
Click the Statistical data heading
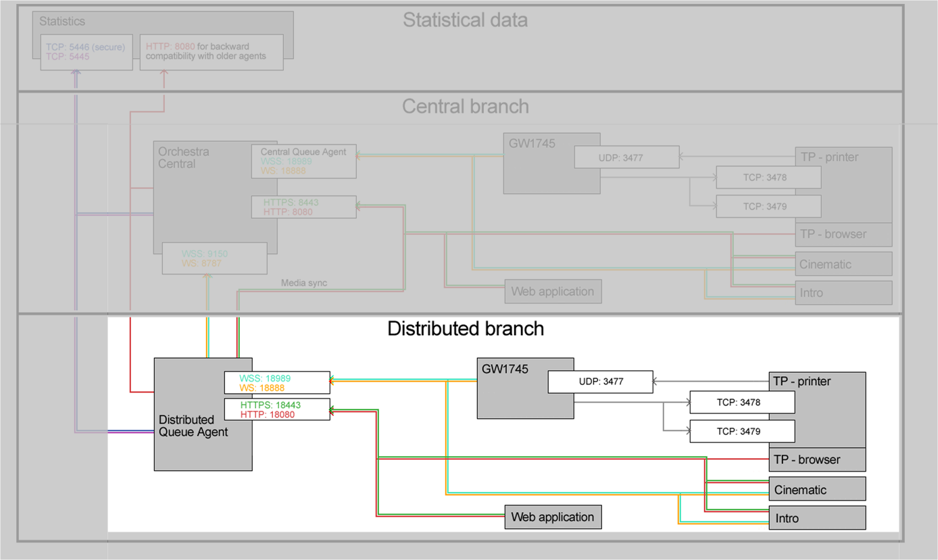[465, 20]
